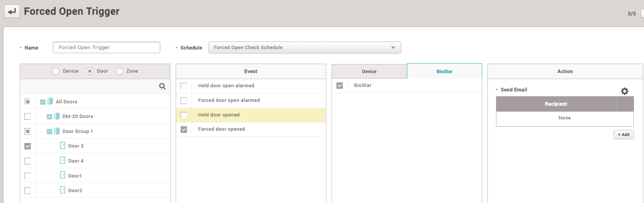Viewport: 644px width, 203px height.
Task: Collapse the Door Group 1 node
Action: pos(49,131)
